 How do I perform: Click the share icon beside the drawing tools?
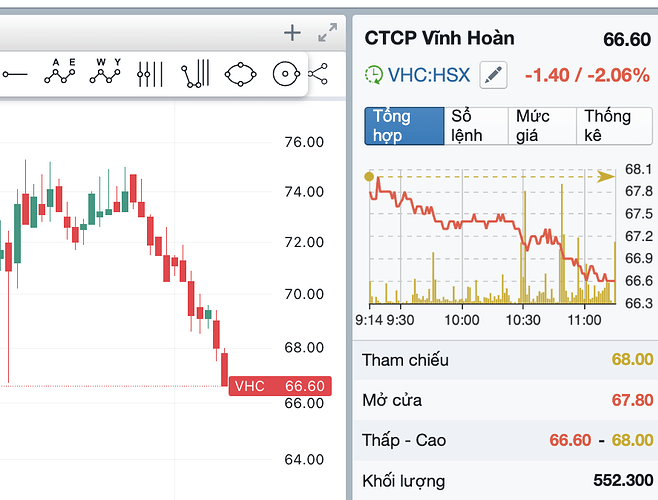click(x=319, y=73)
